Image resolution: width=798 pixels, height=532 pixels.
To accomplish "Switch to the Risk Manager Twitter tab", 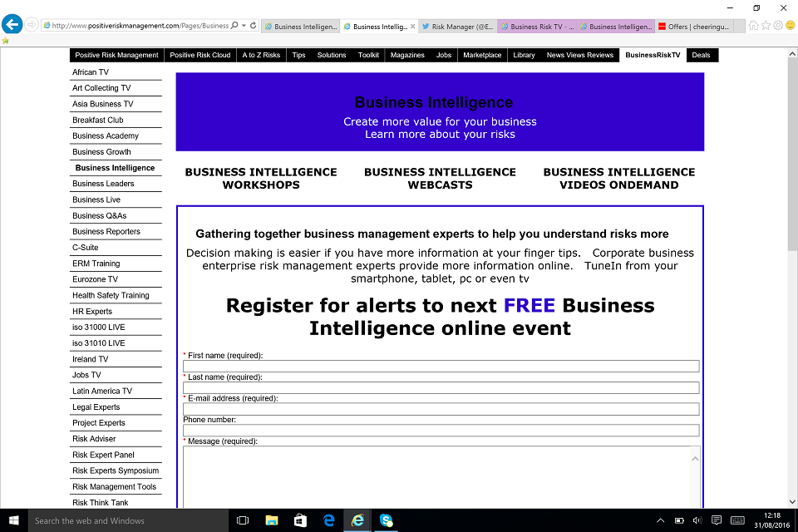I will point(457,27).
